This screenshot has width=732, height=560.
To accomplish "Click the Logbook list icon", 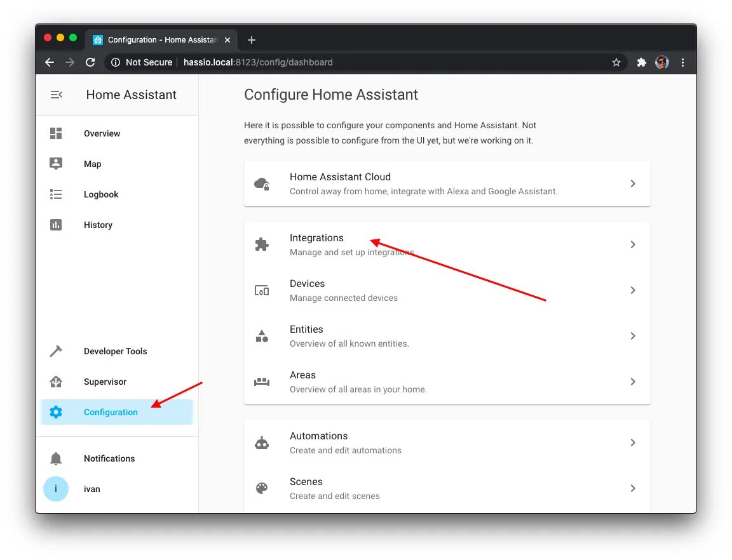I will 56,194.
